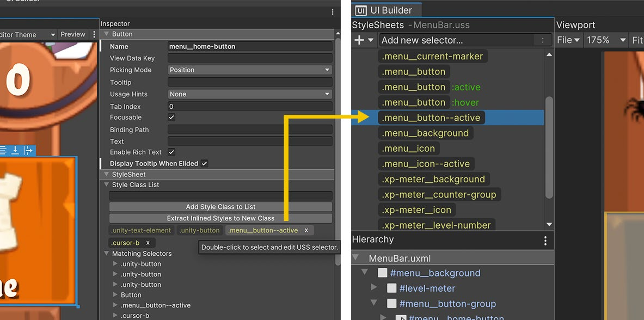Collapse the Style Class List foldout
Screen dimensions: 644x320
point(106,185)
